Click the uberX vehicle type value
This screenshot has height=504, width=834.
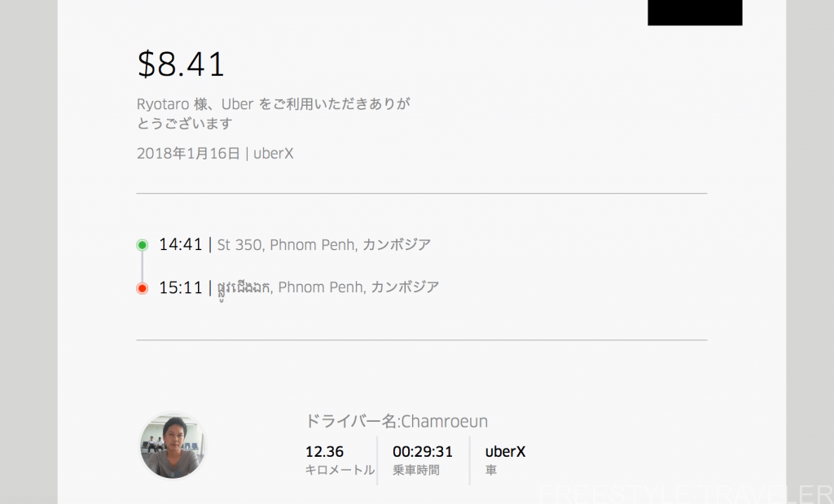coord(505,452)
